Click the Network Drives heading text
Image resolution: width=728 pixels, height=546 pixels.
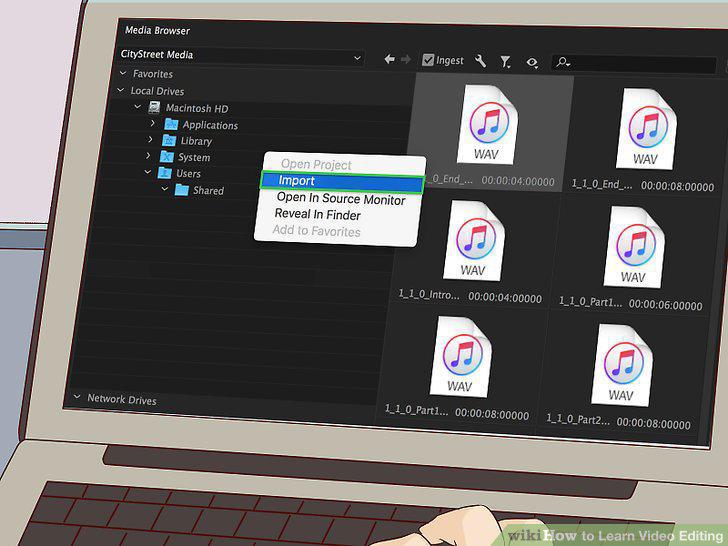click(x=122, y=399)
